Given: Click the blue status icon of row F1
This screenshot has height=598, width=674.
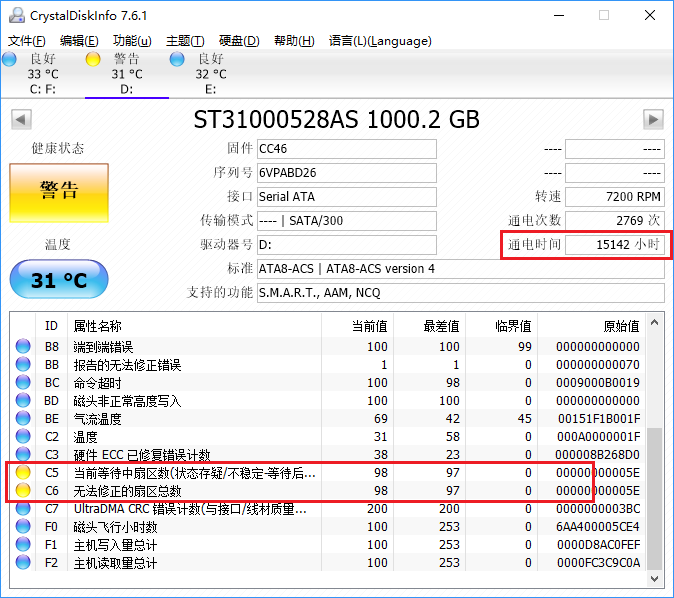Looking at the screenshot, I should tap(23, 545).
